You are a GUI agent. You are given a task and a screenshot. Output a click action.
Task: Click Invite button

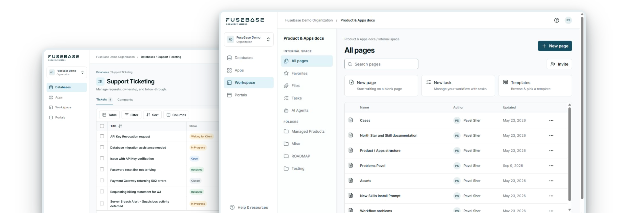tap(559, 64)
